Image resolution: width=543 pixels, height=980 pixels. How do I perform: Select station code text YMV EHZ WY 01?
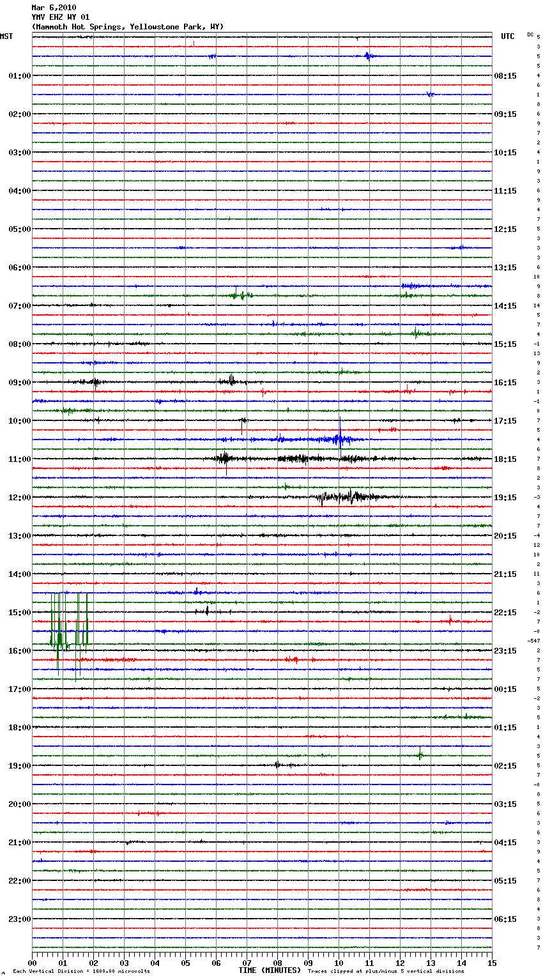pyautogui.click(x=61, y=17)
